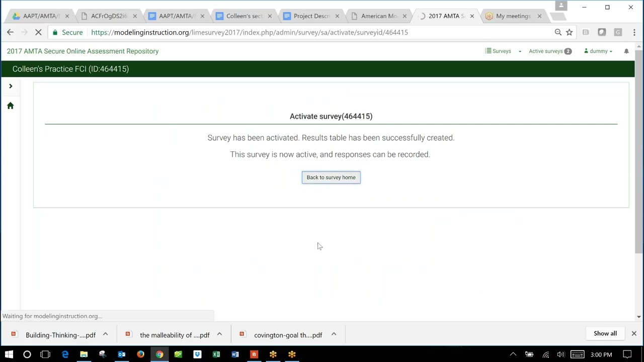Open the Chrome menu three dots
This screenshot has width=644, height=362.
(634, 32)
